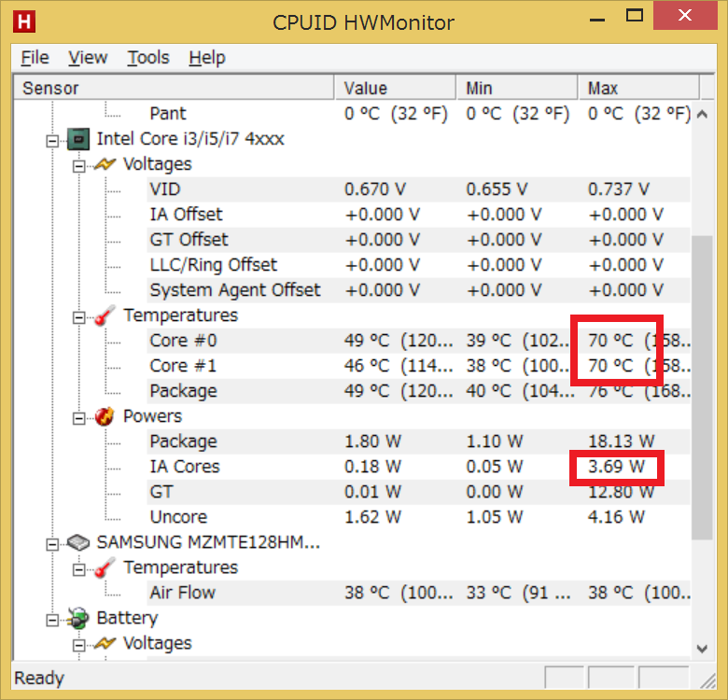Collapse the Intel Core i3/i5/i7 4xxx node
The height and width of the screenshot is (700, 728).
pyautogui.click(x=52, y=141)
